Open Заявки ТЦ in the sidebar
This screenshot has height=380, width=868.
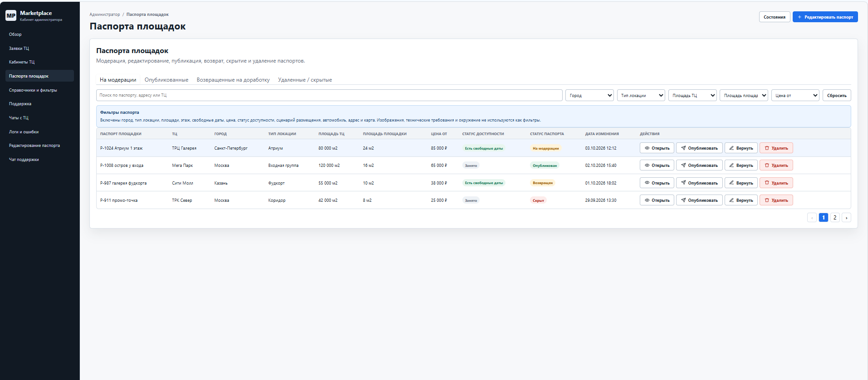pyautogui.click(x=39, y=48)
